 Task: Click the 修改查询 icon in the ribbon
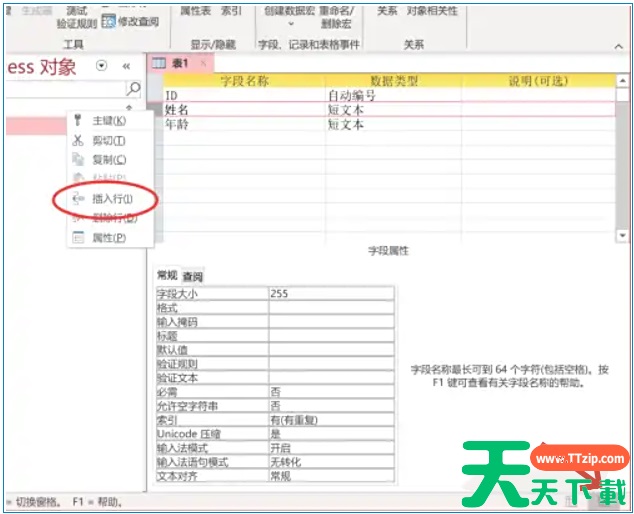pyautogui.click(x=108, y=21)
